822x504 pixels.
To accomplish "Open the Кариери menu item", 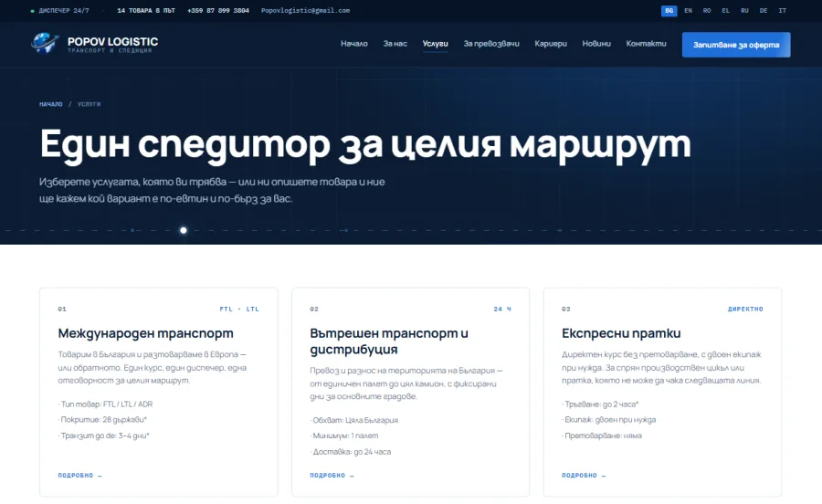I will [551, 44].
